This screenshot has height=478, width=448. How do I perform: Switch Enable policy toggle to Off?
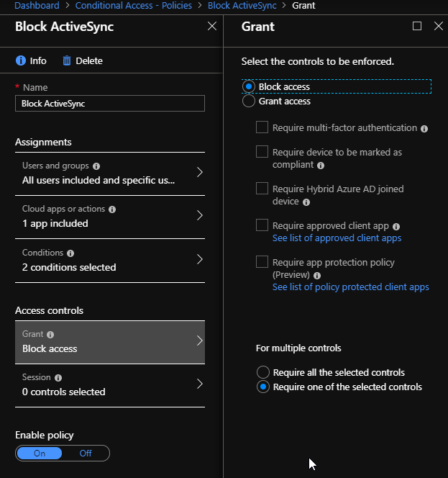coord(86,454)
